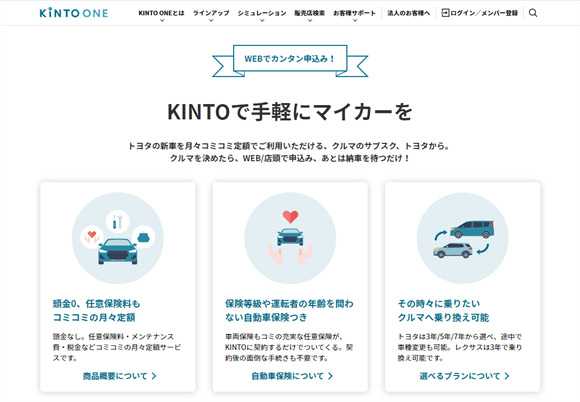The height and width of the screenshot is (402, 580).
Task: Open 選べるプランについて link
Action: 460,376
